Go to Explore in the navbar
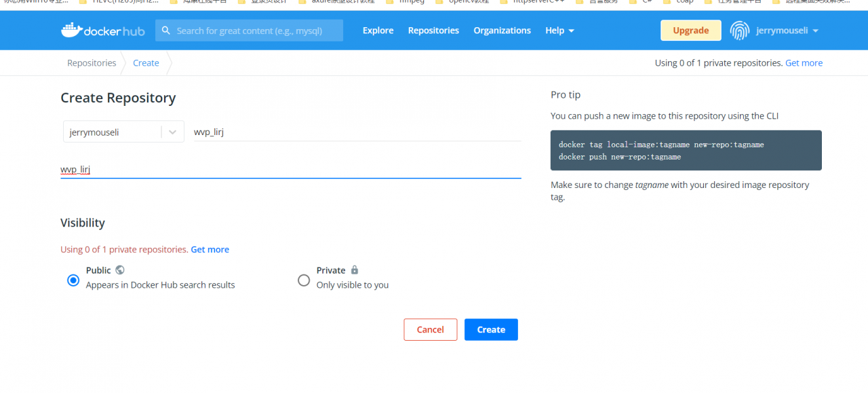Viewport: 868px width, 393px height. (x=378, y=31)
